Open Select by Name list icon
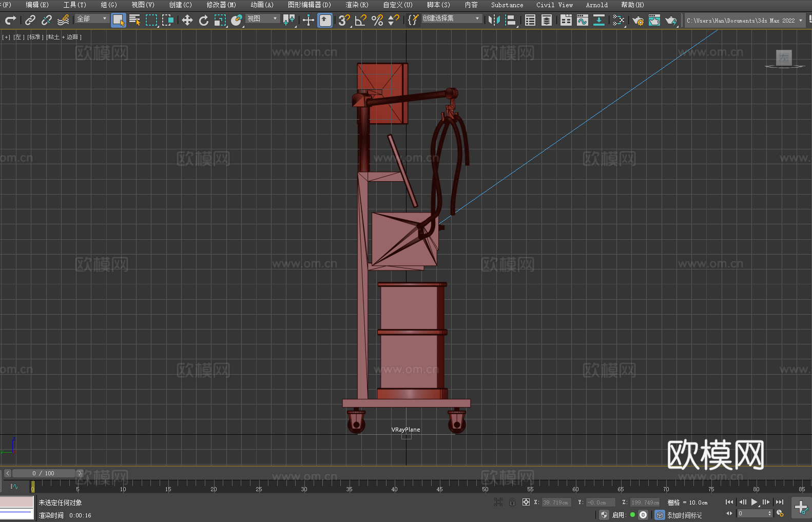This screenshot has width=812, height=522. click(x=134, y=20)
